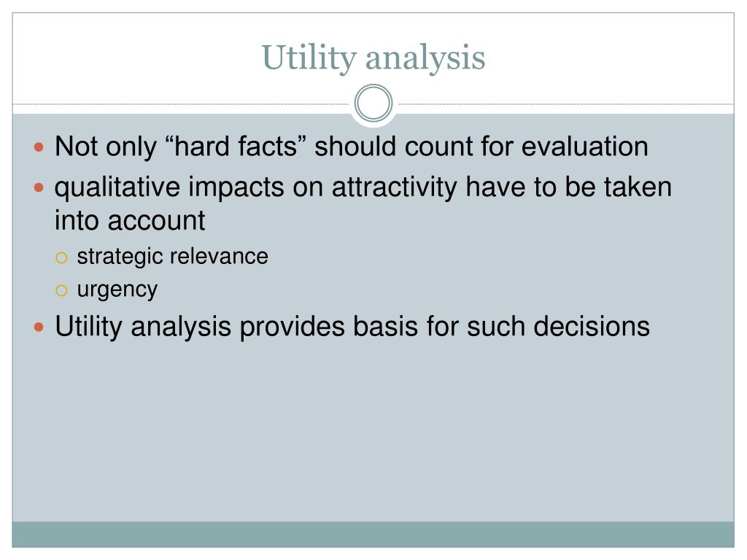Click the dotted divider line right of the circle
Image resolution: width=747 pixels, height=560 pixels.
point(566,104)
